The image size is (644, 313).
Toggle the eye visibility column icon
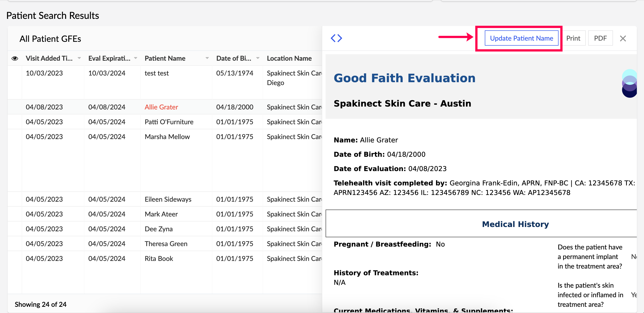[x=15, y=58]
